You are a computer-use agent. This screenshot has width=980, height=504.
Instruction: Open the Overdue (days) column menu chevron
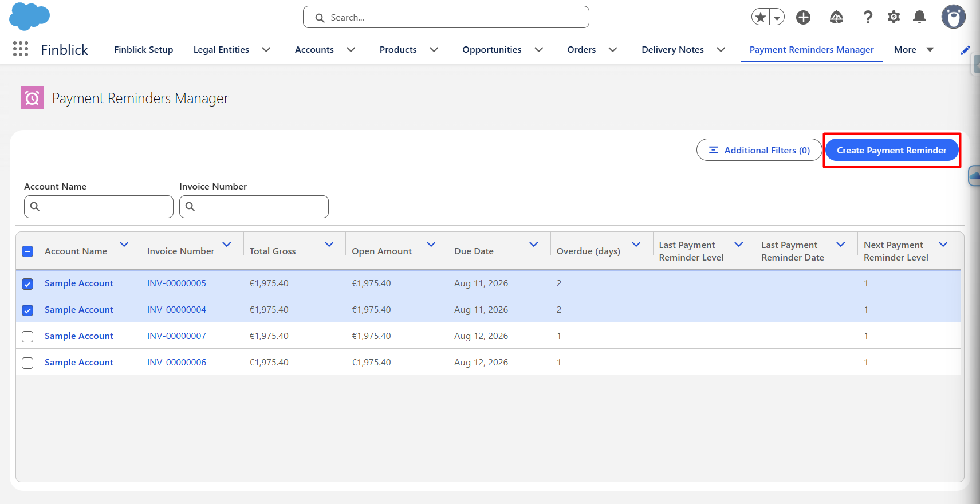pos(636,245)
